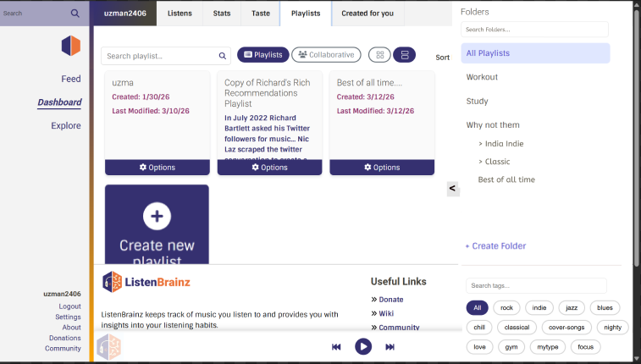Select the jazz tag filter
641x364 pixels.
click(572, 308)
